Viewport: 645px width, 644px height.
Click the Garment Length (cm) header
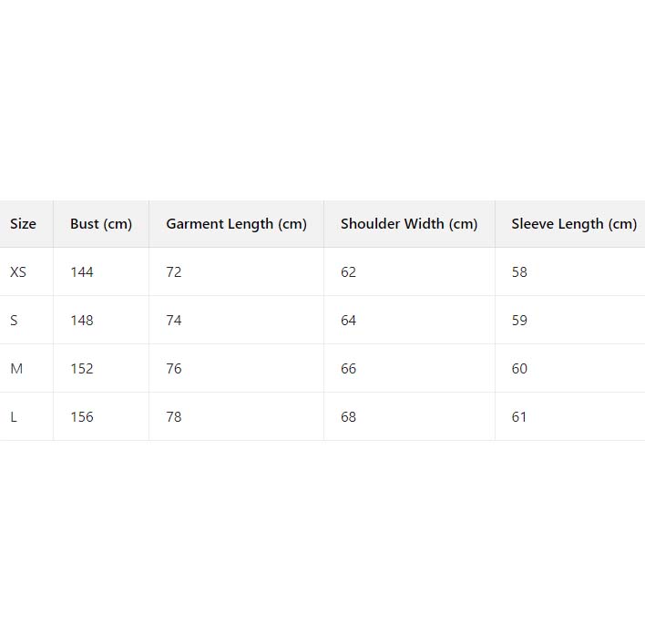[236, 224]
